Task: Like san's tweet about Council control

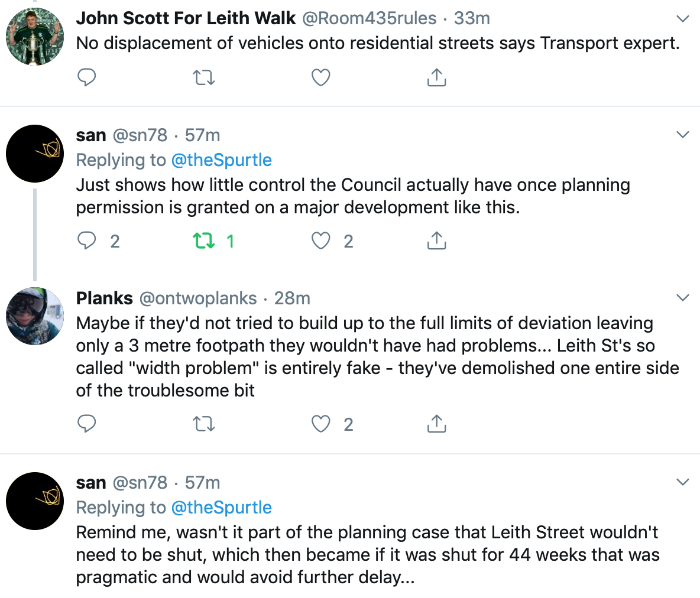Action: pyautogui.click(x=320, y=241)
